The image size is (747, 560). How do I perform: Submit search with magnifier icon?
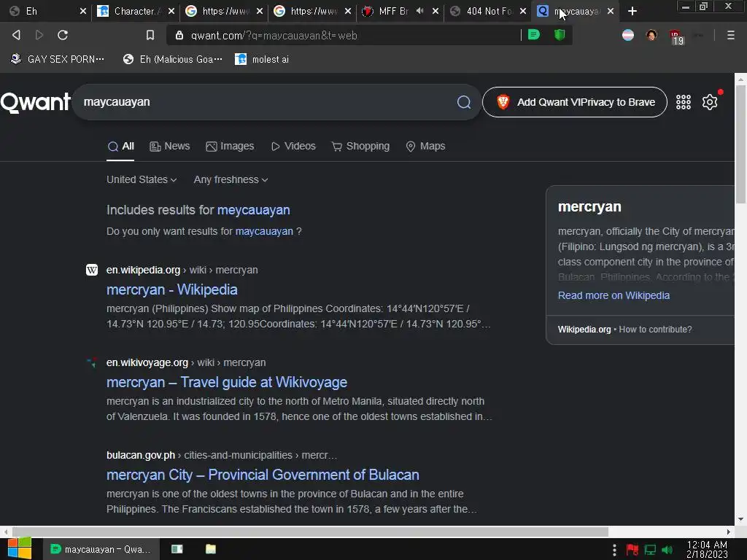pyautogui.click(x=463, y=102)
